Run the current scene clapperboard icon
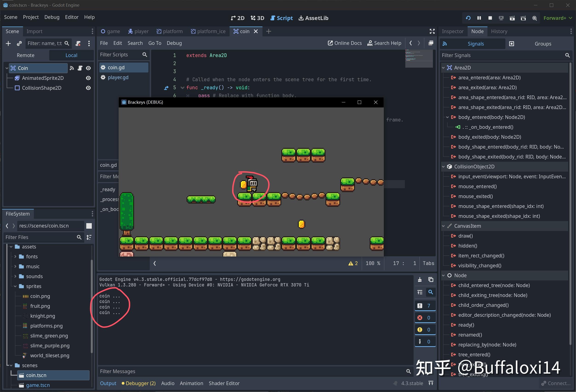Image resolution: width=576 pixels, height=392 pixels. point(512,18)
